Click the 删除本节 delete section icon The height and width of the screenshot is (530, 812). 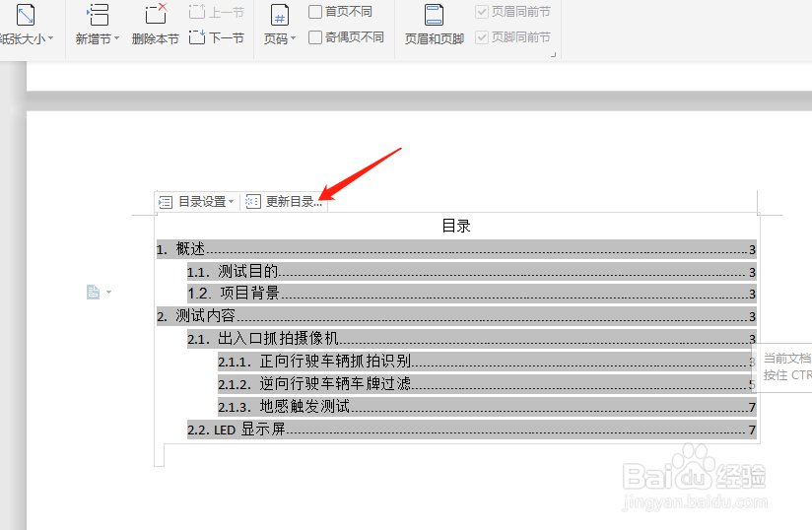pyautogui.click(x=156, y=15)
